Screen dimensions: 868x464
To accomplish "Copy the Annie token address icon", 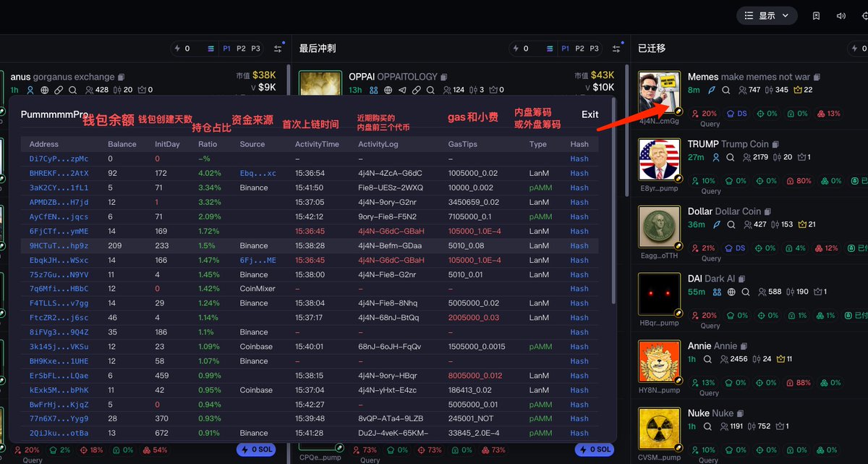I will [x=744, y=346].
